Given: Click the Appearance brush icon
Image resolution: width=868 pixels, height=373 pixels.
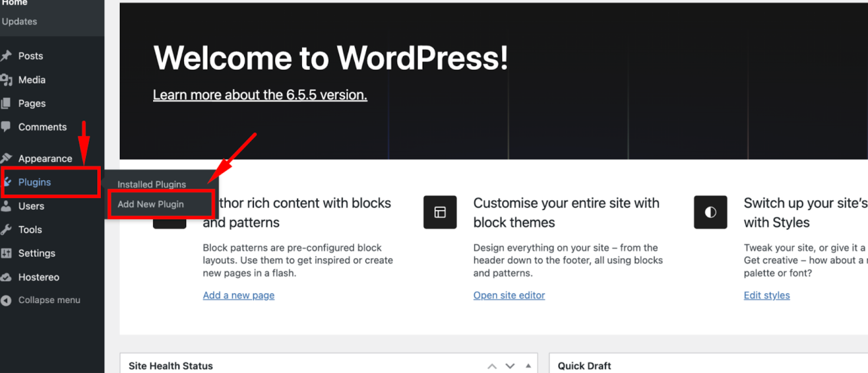Looking at the screenshot, I should pyautogui.click(x=6, y=158).
